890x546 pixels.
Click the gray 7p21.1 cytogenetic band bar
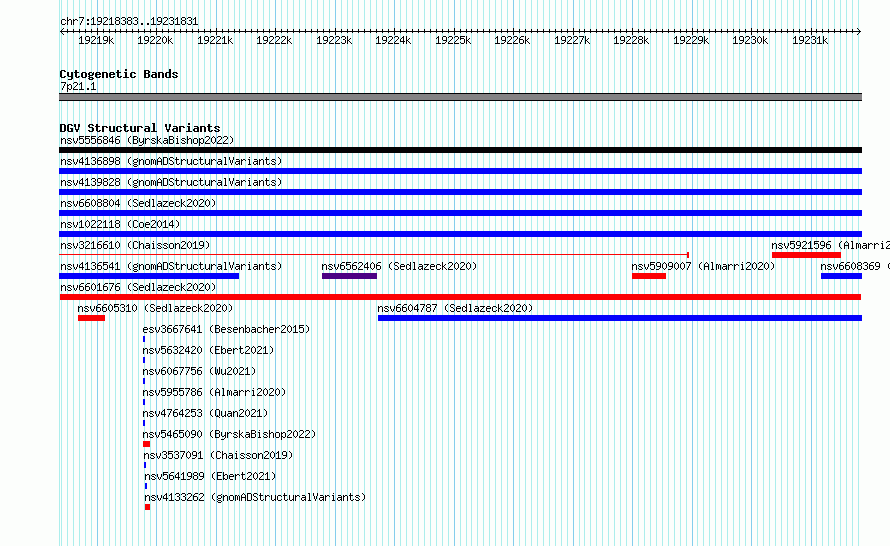tap(460, 97)
